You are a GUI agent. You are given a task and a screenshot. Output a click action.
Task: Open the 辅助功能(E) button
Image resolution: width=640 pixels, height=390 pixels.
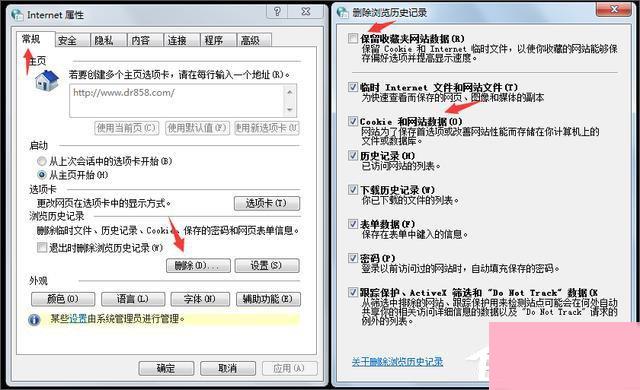[x=268, y=299]
